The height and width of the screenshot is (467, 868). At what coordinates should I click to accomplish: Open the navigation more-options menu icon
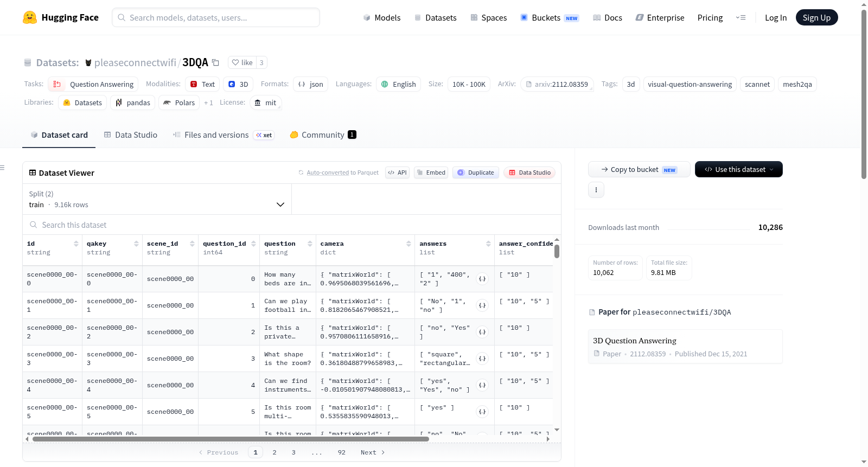741,17
